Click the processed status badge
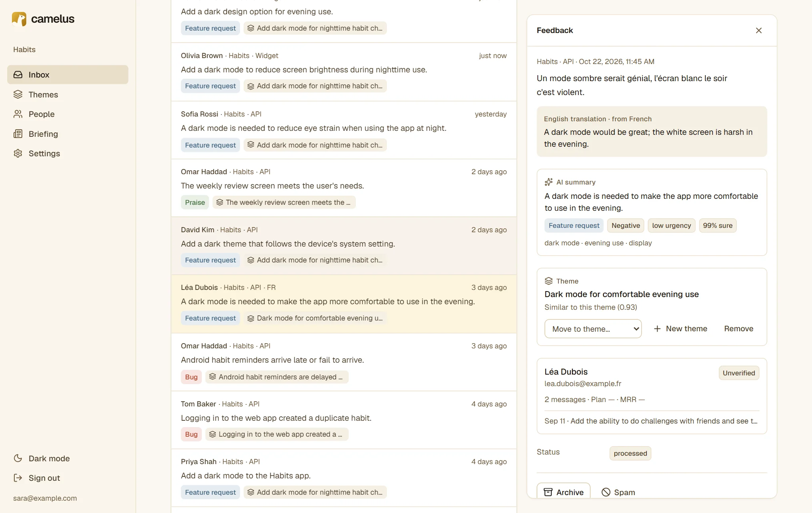 point(630,453)
